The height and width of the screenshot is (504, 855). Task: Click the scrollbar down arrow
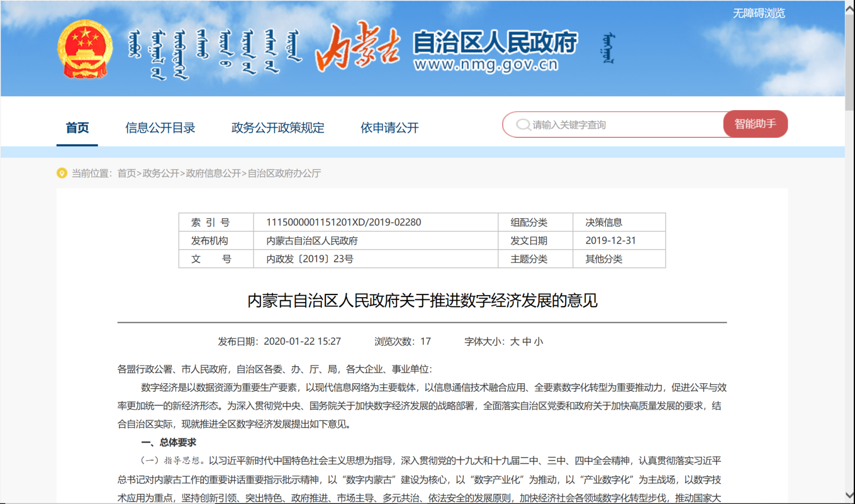(850, 495)
